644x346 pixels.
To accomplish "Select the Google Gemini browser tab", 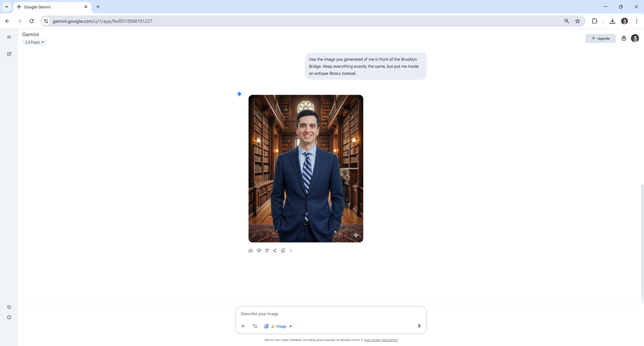I will [51, 7].
